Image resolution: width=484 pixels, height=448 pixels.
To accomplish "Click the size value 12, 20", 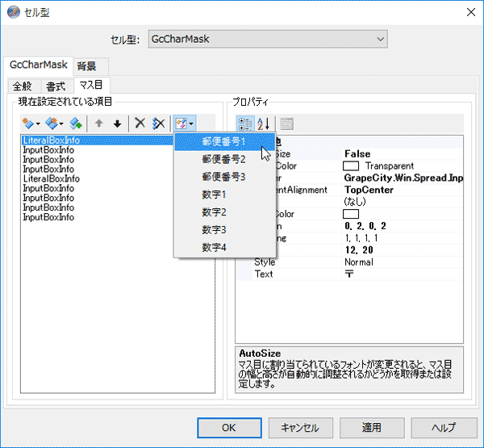I will pos(359,250).
